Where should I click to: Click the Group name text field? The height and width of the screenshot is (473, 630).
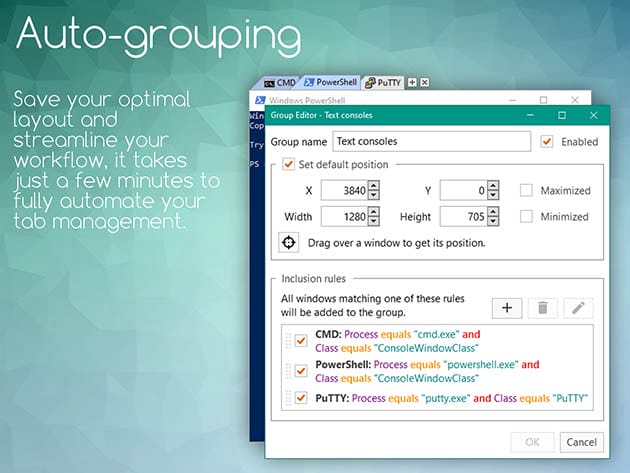430,142
